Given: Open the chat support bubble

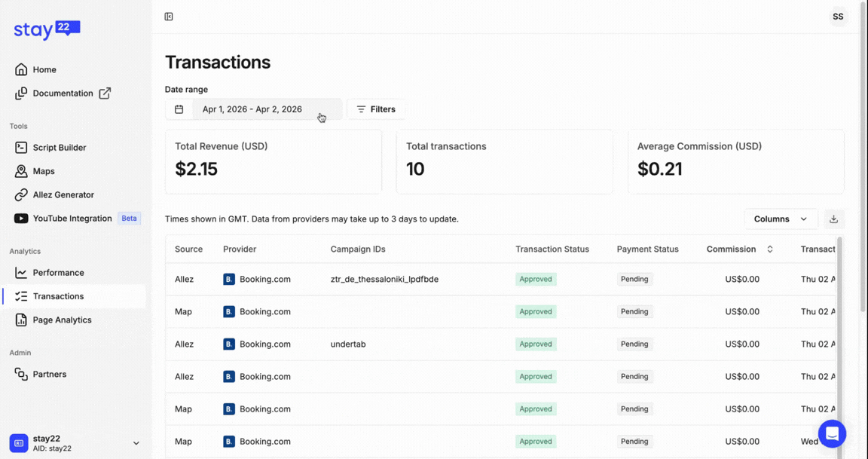Looking at the screenshot, I should pyautogui.click(x=832, y=433).
